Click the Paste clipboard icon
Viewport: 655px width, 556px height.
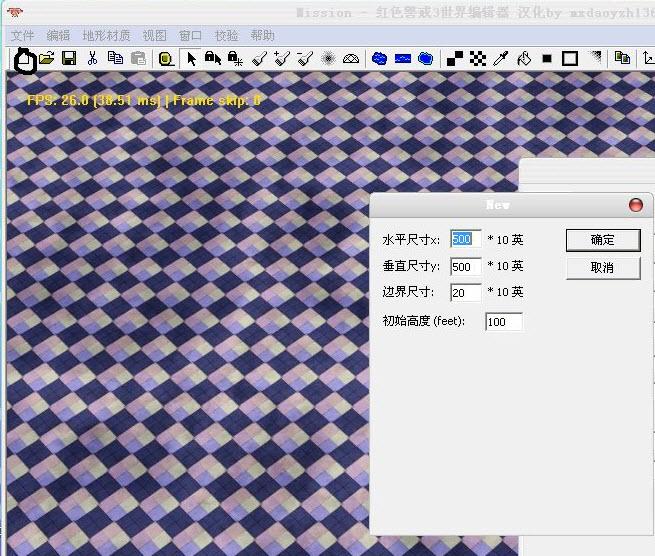138,59
